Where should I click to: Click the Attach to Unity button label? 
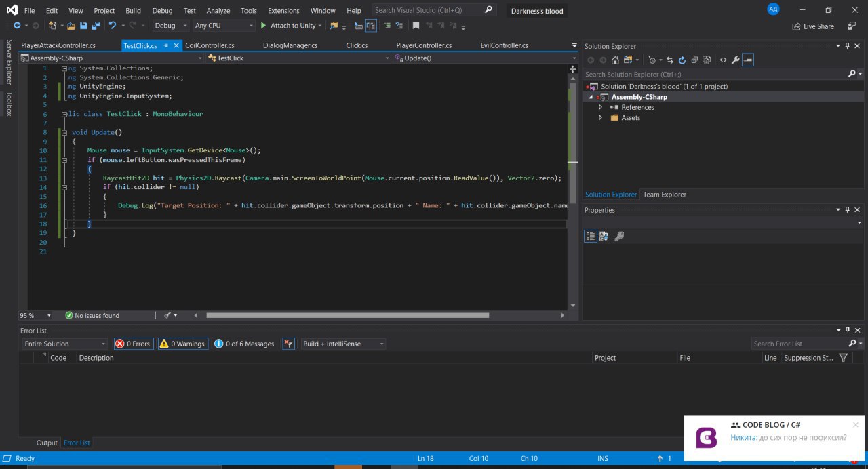pyautogui.click(x=293, y=26)
